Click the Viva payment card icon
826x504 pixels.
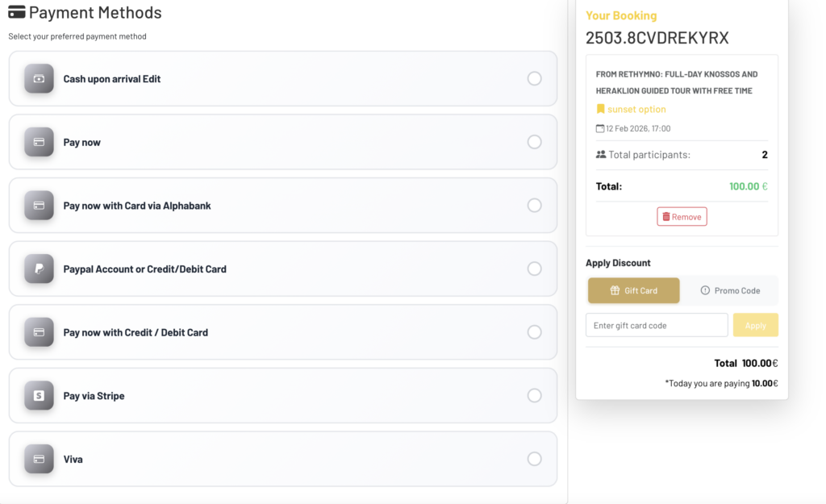[39, 459]
